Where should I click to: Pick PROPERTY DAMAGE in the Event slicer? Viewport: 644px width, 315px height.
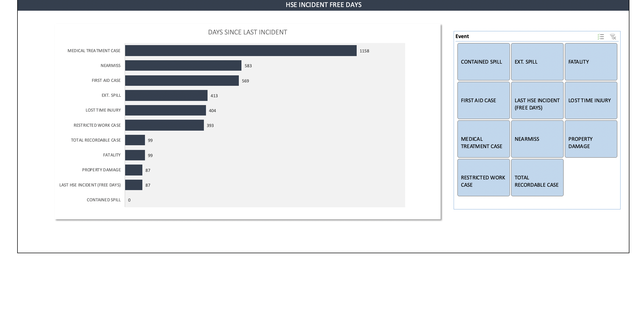tap(591, 139)
